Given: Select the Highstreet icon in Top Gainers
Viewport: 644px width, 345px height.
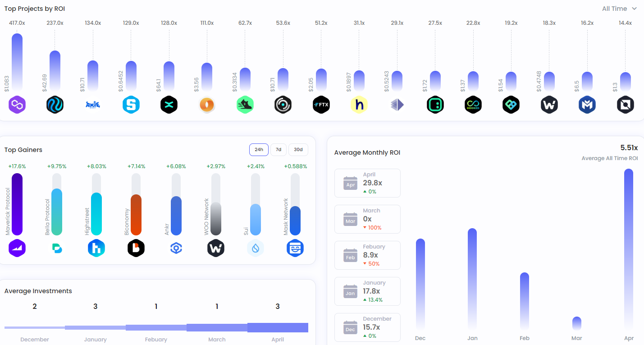Looking at the screenshot, I should click(x=96, y=248).
